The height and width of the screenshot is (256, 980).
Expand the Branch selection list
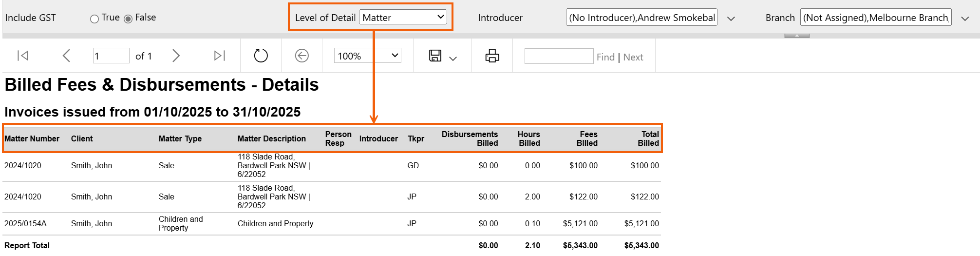pyautogui.click(x=964, y=19)
